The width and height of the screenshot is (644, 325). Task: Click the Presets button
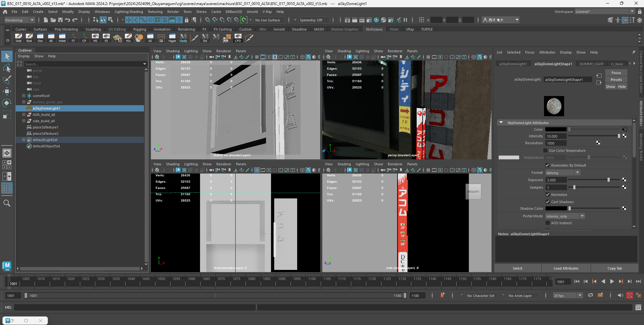[616, 80]
